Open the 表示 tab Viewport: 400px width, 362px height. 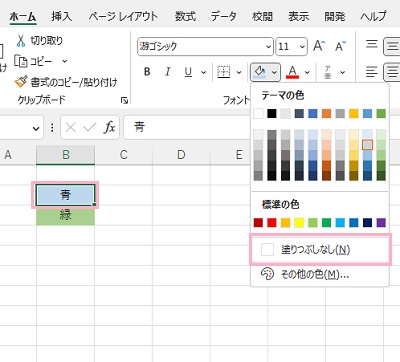click(298, 16)
